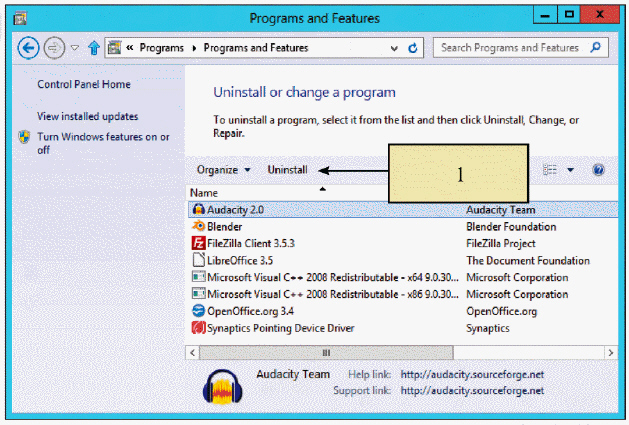Open Control Panel Home link
This screenshot has width=629, height=425.
click(x=84, y=84)
